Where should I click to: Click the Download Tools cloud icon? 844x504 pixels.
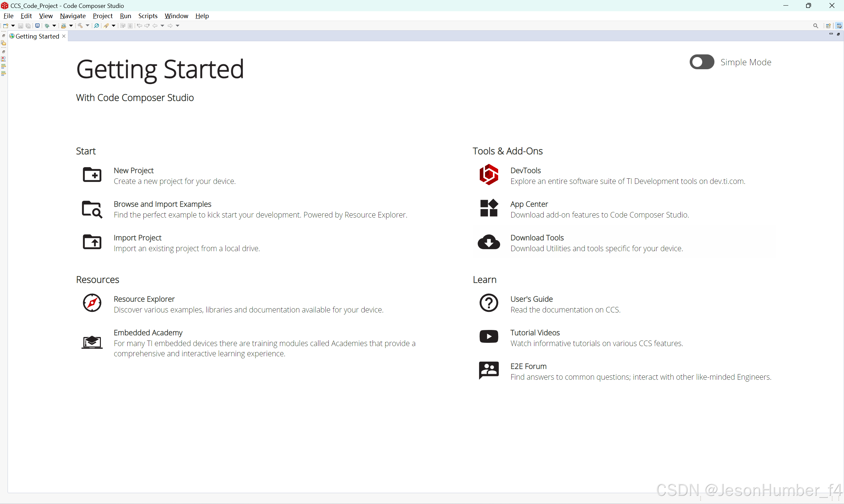[x=489, y=242]
